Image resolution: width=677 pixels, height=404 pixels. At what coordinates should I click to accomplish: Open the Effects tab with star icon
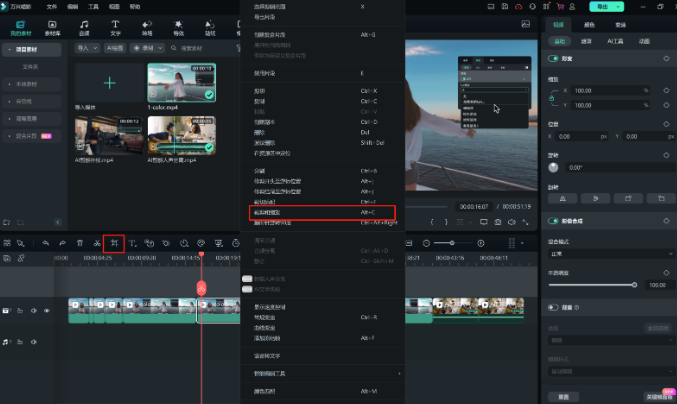tap(179, 25)
